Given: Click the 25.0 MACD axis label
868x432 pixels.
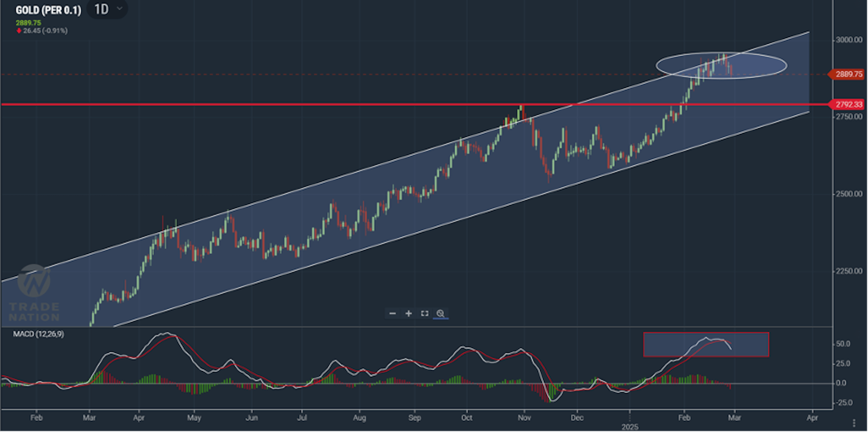Looking at the screenshot, I should coord(843,364).
